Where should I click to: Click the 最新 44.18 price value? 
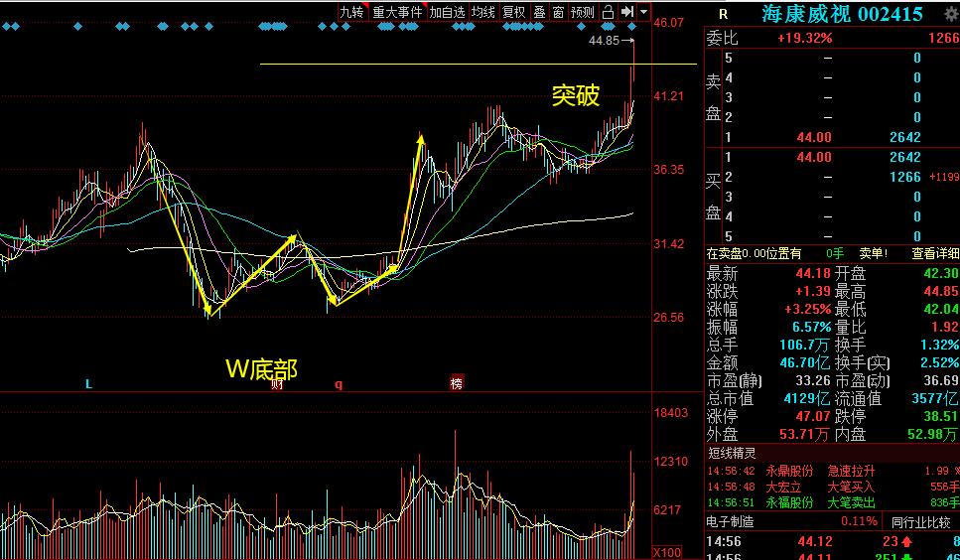pos(813,273)
